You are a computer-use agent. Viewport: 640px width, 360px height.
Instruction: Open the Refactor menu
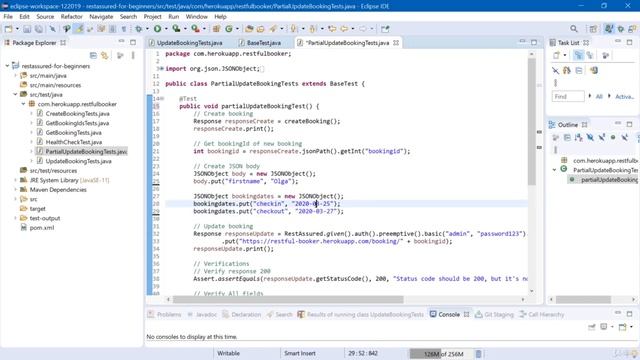click(71, 17)
